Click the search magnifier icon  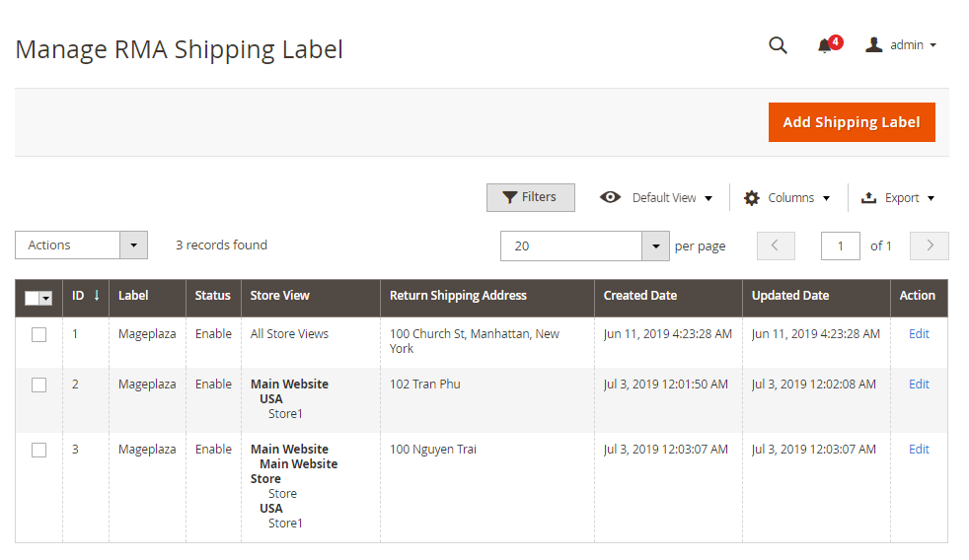(x=778, y=45)
